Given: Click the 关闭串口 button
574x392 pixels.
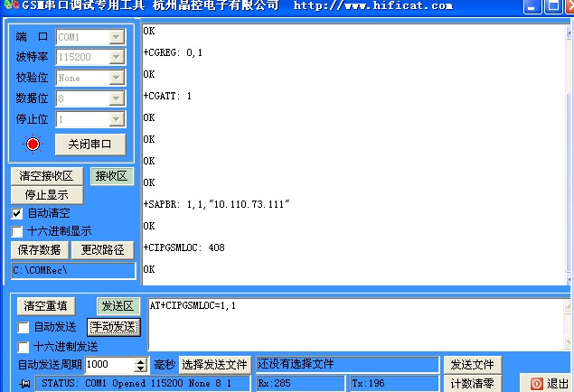Looking at the screenshot, I should point(90,145).
